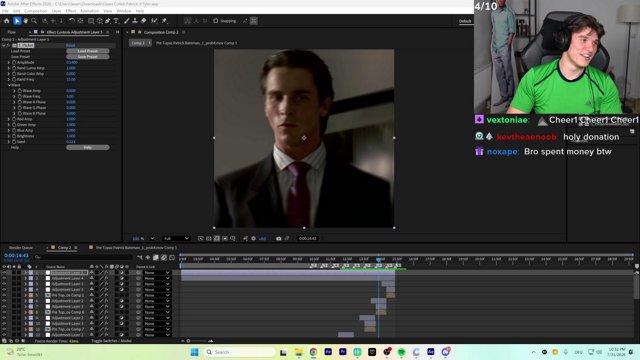Click the Reset link for S_Flicker
Viewport: 640px width, 360px height.
pyautogui.click(x=71, y=45)
